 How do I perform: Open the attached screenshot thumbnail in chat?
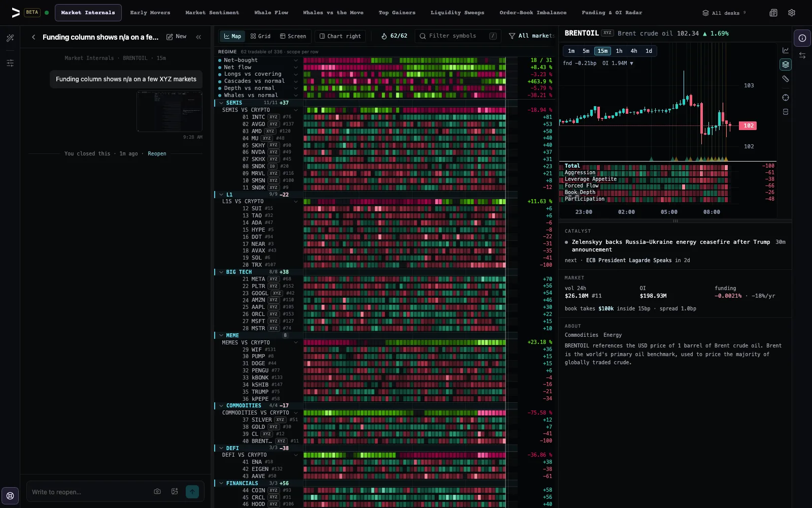coord(170,111)
